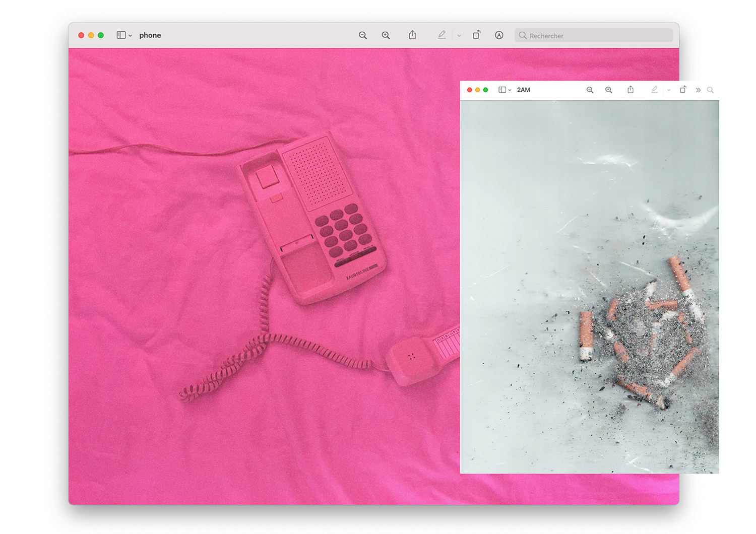
Task: Click the 2AM window title
Action: pos(524,90)
